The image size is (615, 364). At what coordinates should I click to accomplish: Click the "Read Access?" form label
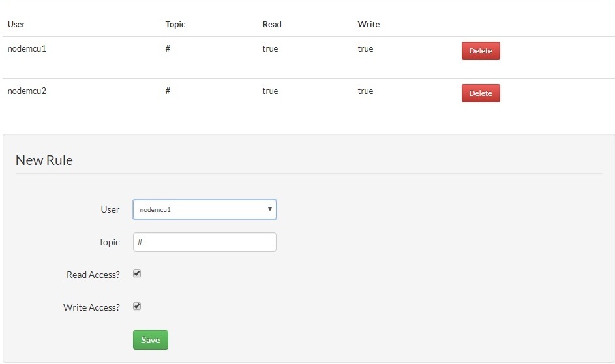click(x=93, y=275)
